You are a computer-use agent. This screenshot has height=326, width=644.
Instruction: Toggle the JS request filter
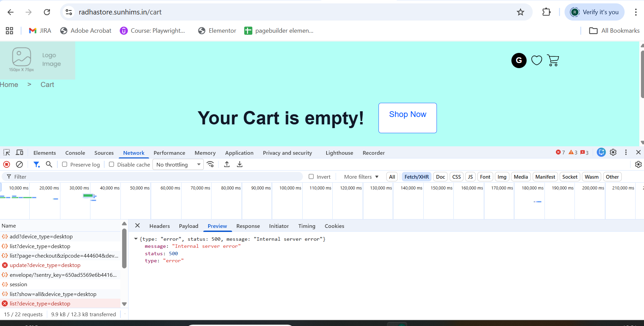470,177
